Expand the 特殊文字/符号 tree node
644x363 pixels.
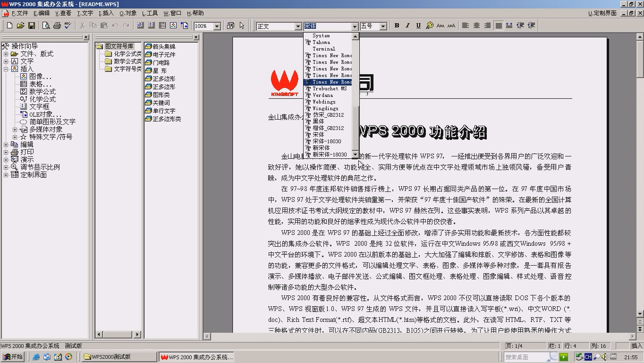click(15, 137)
